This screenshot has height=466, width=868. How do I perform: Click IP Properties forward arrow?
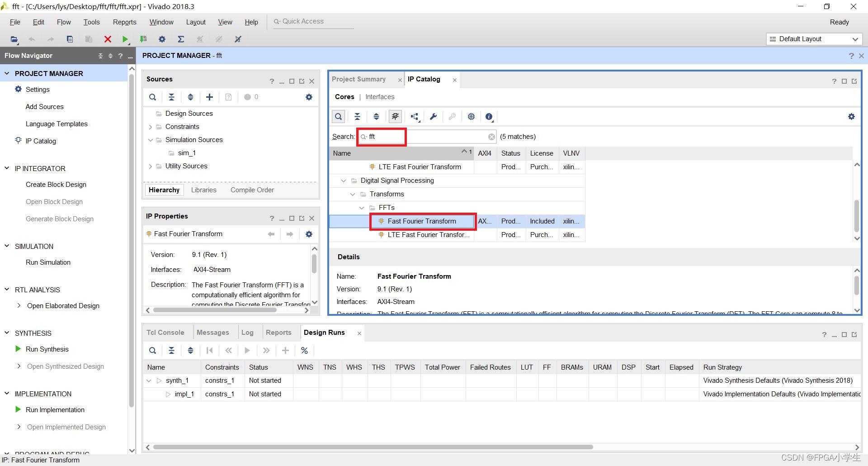tap(290, 234)
